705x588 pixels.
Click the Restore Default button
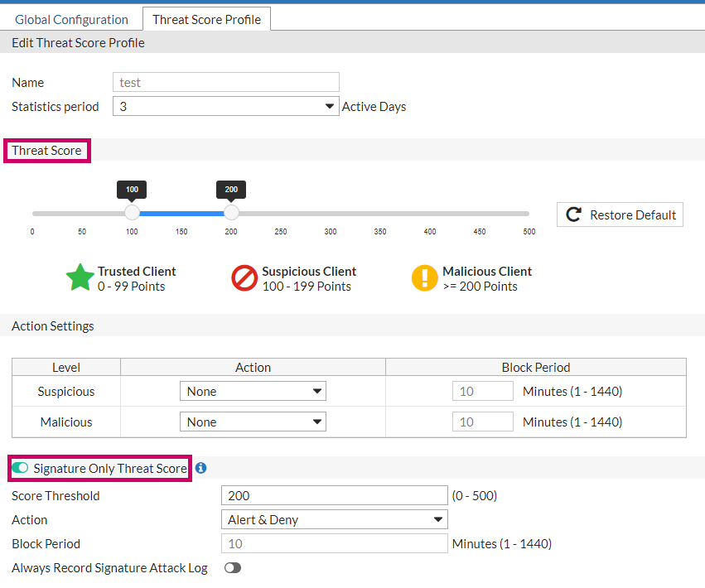click(620, 214)
